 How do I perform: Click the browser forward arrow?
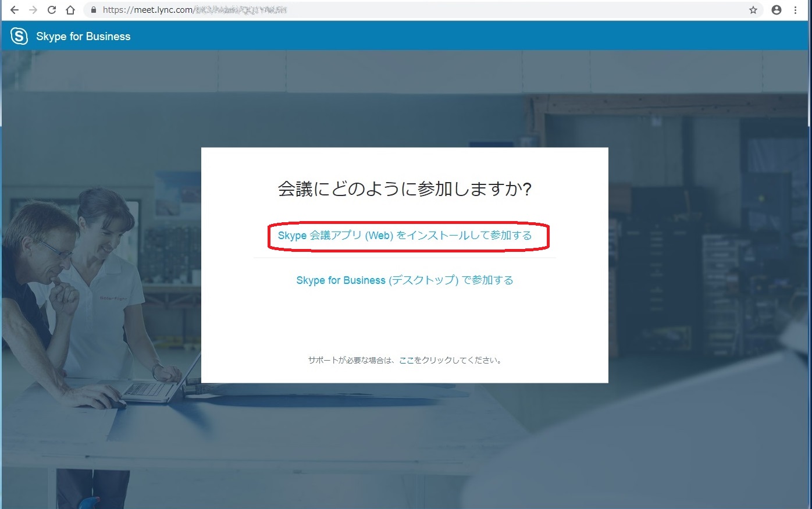coord(33,10)
